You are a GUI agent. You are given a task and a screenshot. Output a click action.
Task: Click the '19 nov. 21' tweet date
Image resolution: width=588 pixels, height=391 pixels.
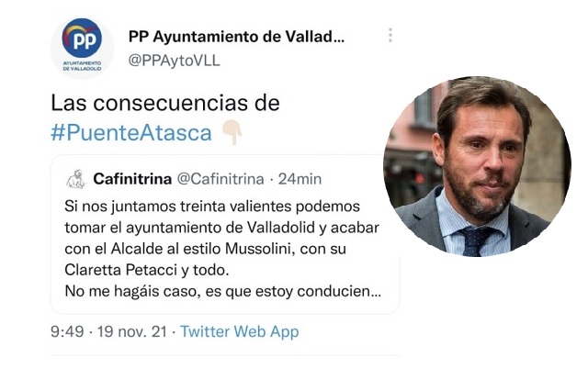coord(132,331)
